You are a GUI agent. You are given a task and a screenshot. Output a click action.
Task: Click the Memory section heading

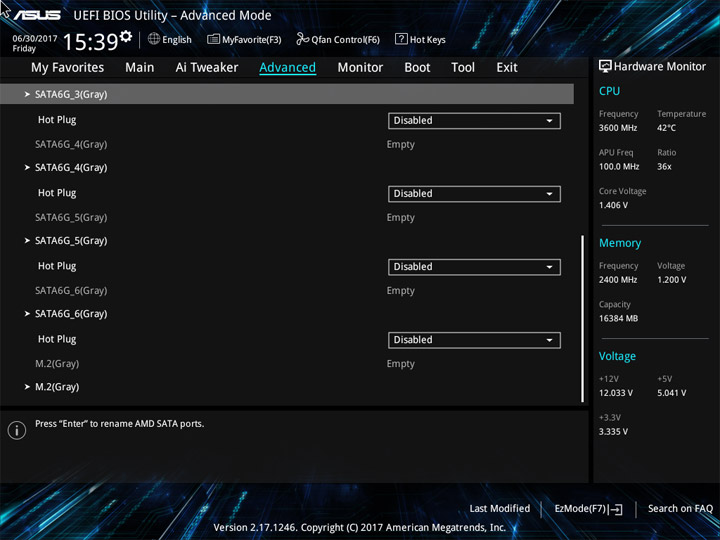[x=620, y=243]
